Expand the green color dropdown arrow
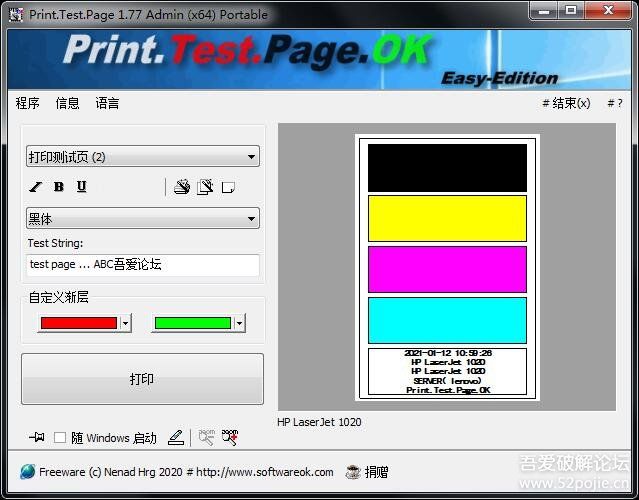The image size is (639, 500). pos(240,323)
